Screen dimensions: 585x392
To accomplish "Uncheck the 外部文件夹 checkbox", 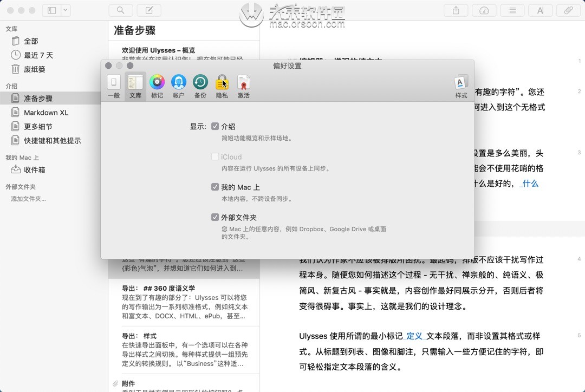I will point(215,217).
